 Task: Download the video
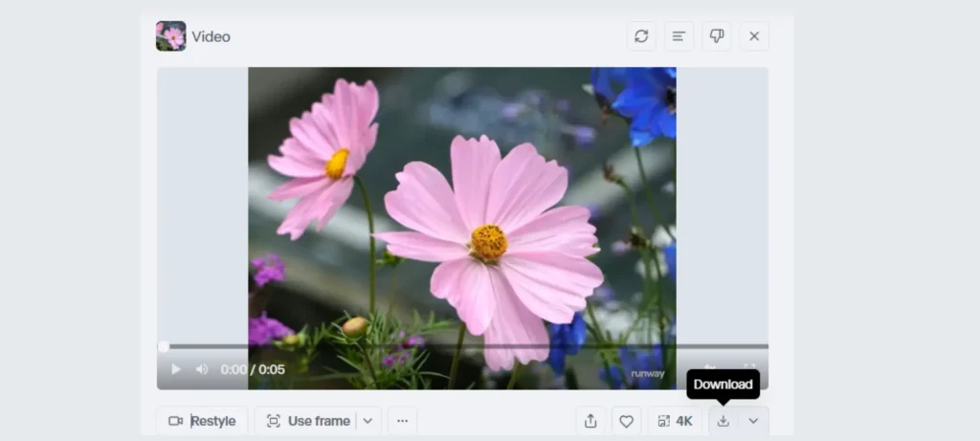point(724,421)
